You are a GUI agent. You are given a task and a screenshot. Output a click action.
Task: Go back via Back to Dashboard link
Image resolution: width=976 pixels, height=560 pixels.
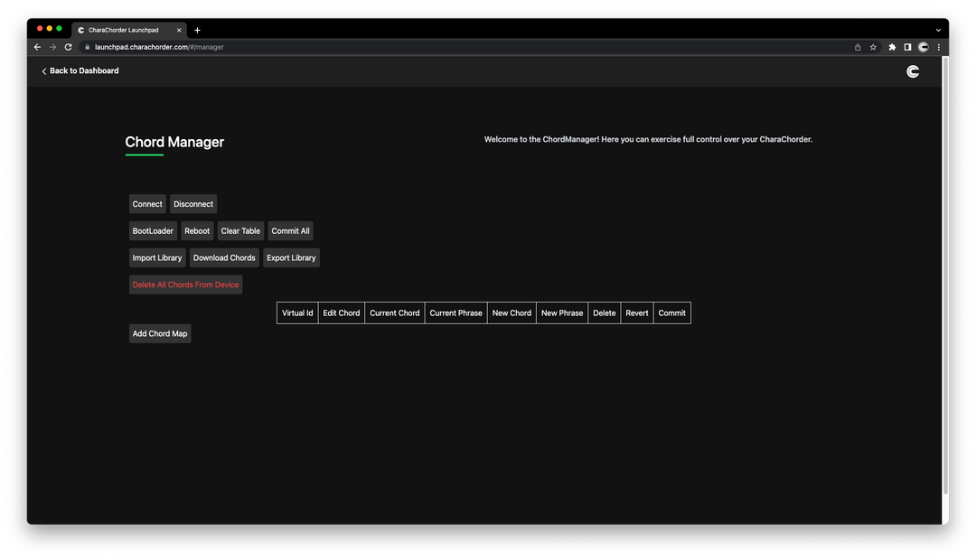[80, 71]
